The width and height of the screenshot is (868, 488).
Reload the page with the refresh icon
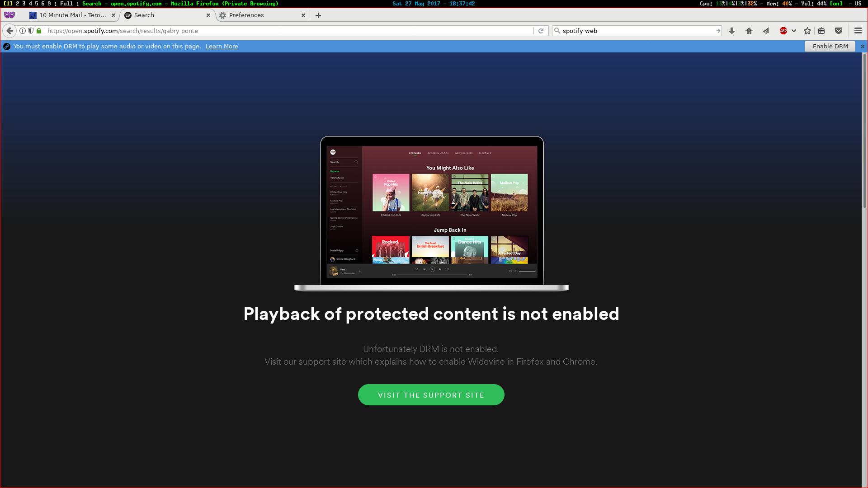[541, 31]
